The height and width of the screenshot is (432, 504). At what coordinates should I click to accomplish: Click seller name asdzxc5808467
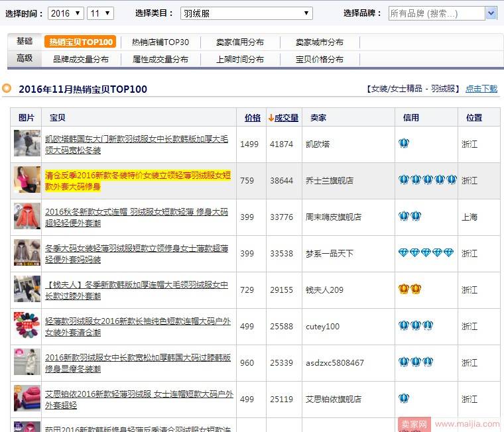coord(335,363)
